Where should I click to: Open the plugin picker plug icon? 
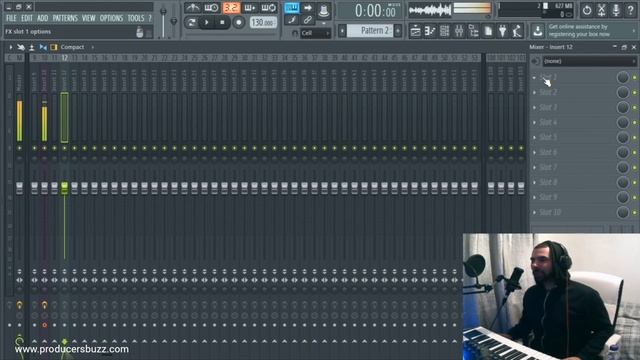[502, 31]
